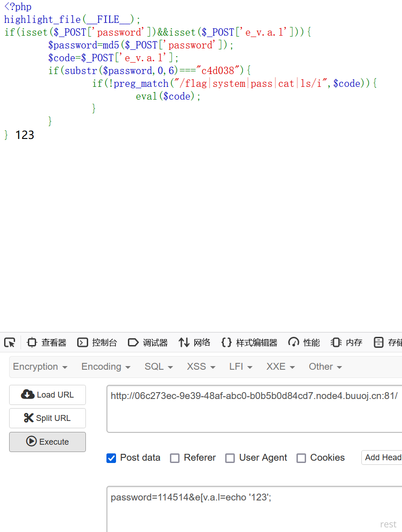This screenshot has width=402, height=532.
Task: Expand the LFI dropdown menu
Action: coord(241,367)
